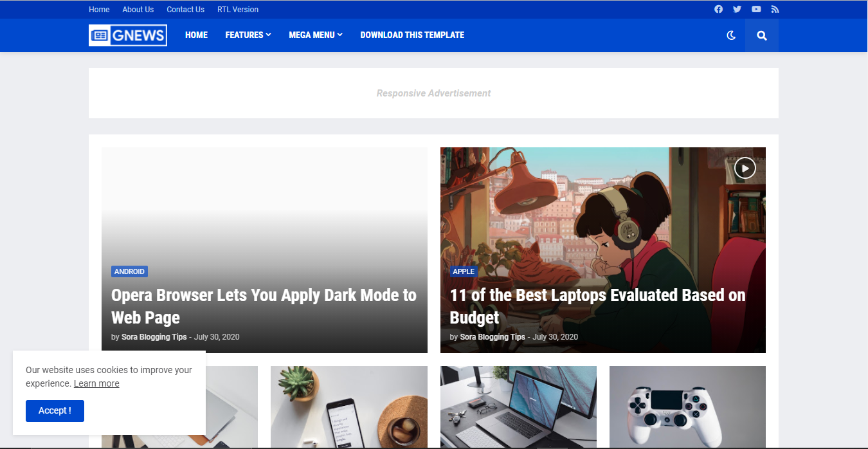Play the laptops article video

[x=745, y=168]
